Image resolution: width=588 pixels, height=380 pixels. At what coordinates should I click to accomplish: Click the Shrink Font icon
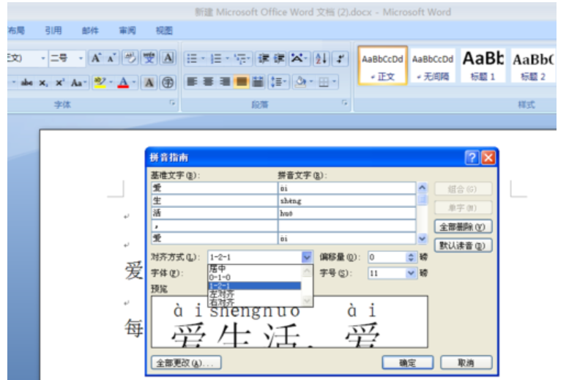pos(111,58)
